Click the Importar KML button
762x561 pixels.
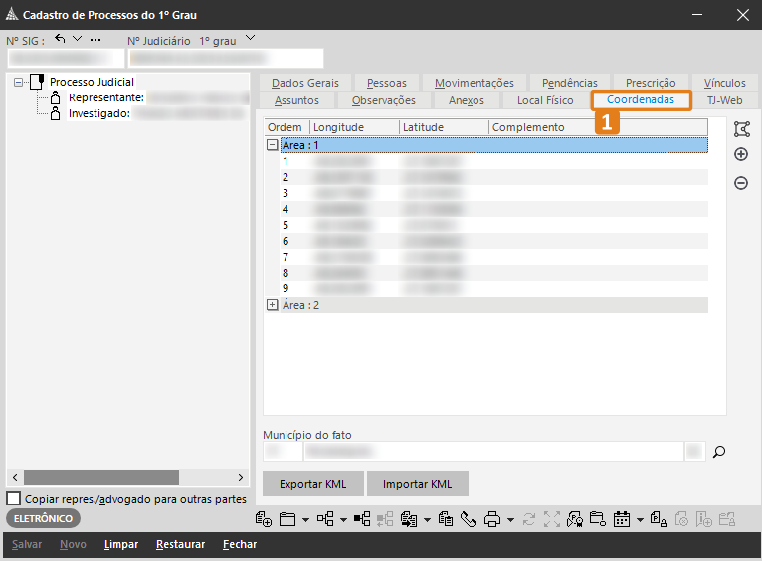coord(417,484)
